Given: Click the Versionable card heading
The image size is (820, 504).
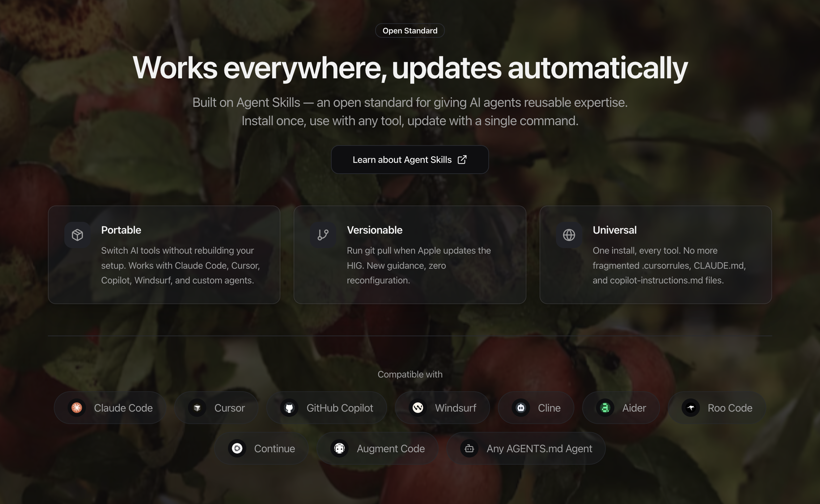Looking at the screenshot, I should (x=375, y=230).
